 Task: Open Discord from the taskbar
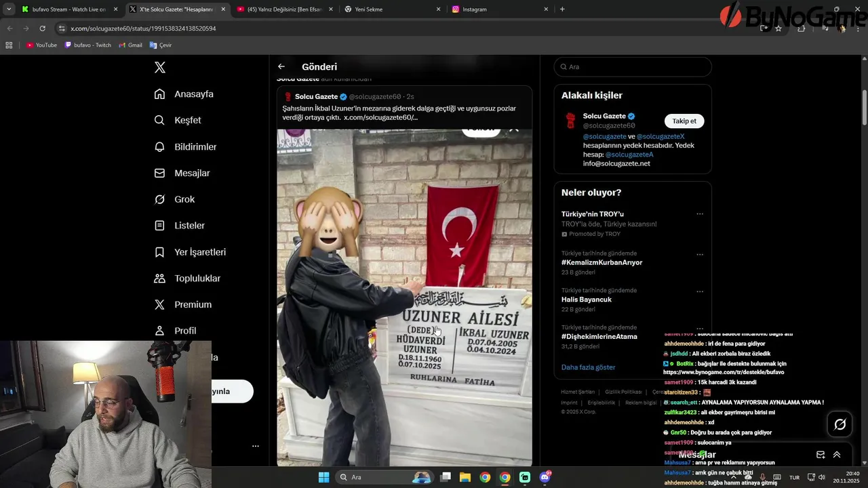pos(545,477)
